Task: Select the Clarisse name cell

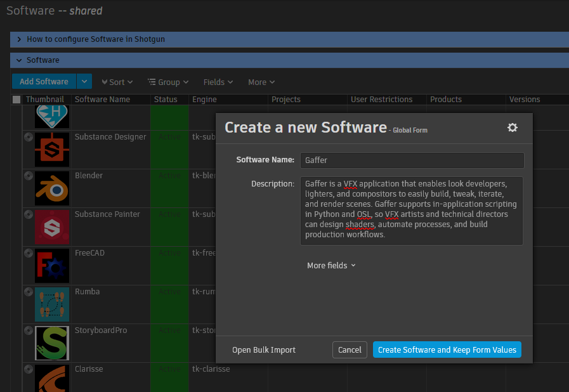Action: pos(110,377)
